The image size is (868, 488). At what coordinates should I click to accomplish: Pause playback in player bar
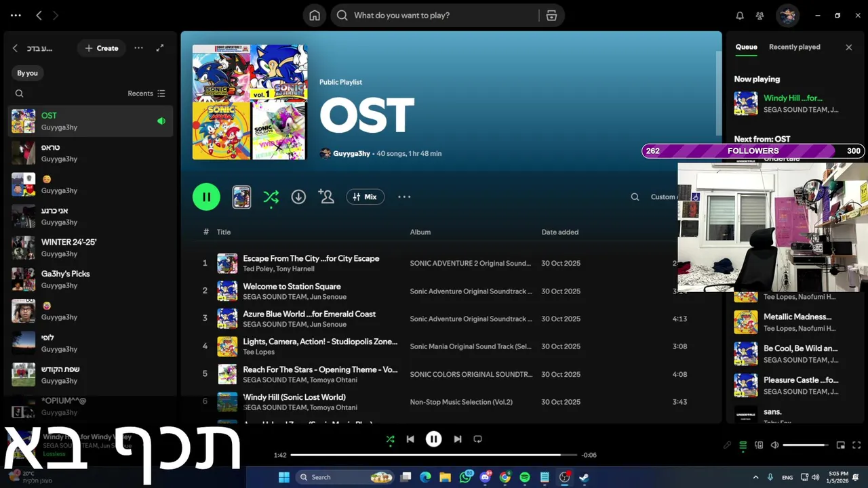point(434,439)
